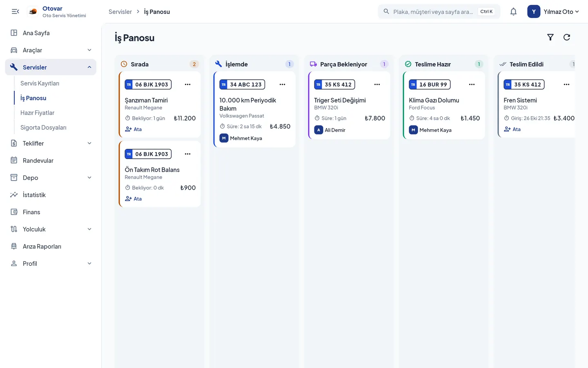The image size is (588, 368).
Task: Open options menu on Klima Gazı Dolumu card
Action: 472,84
